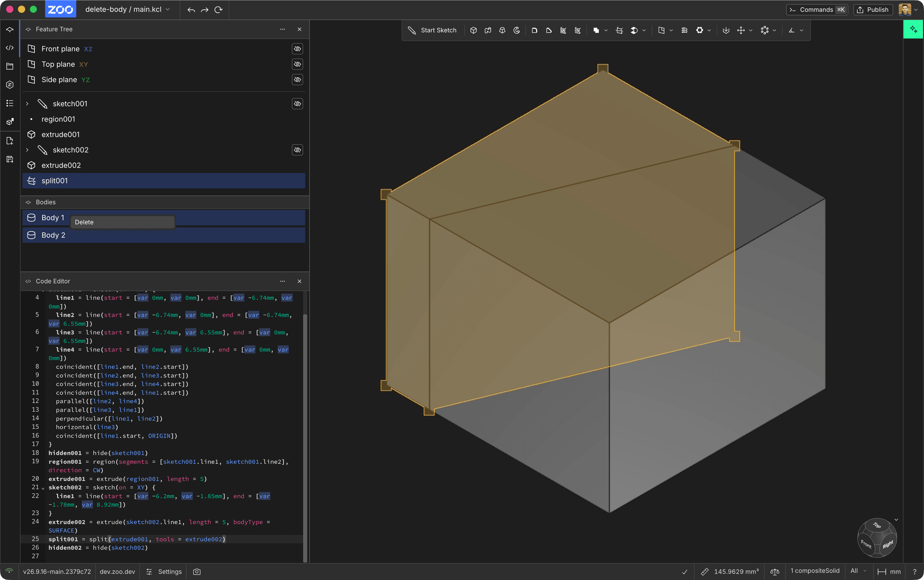The height and width of the screenshot is (580, 924).
Task: Select the Fillet tool icon
Action: point(534,30)
